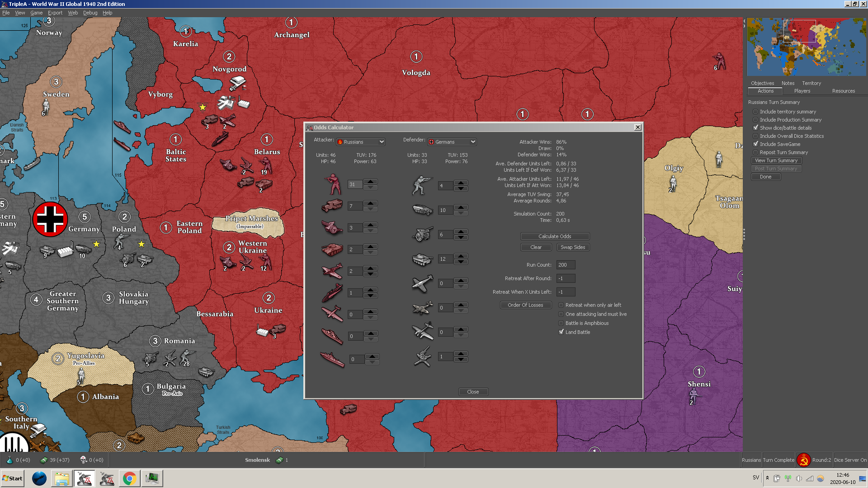Increase German artillery count with up arrow
The height and width of the screenshot is (488, 868).
[x=461, y=231]
